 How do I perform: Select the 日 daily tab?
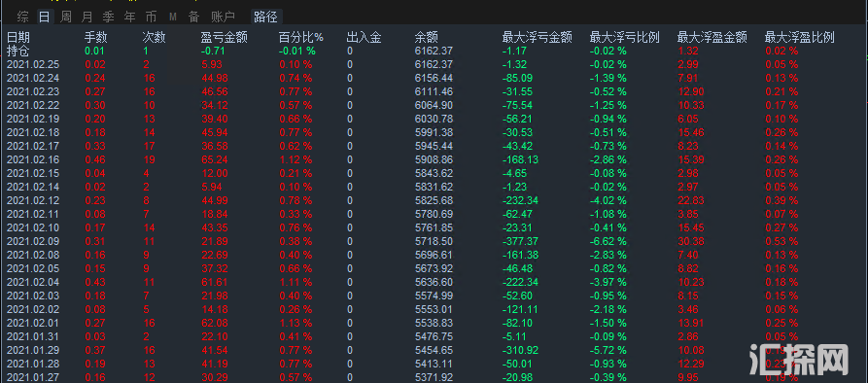coord(45,17)
